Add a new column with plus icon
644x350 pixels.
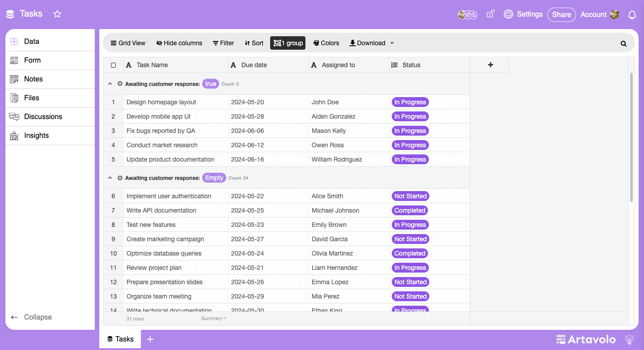pos(490,65)
